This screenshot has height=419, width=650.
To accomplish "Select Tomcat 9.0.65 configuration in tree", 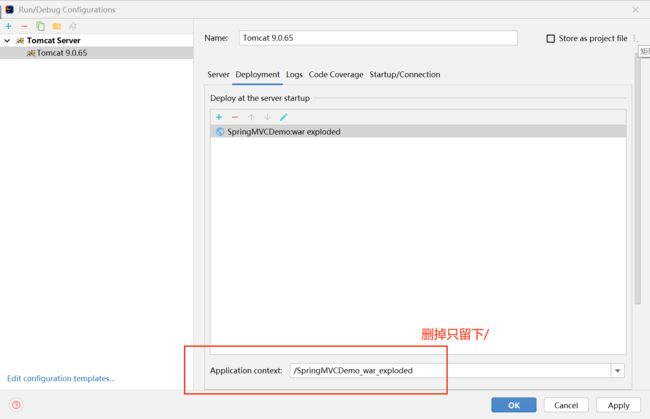I will pos(96,53).
